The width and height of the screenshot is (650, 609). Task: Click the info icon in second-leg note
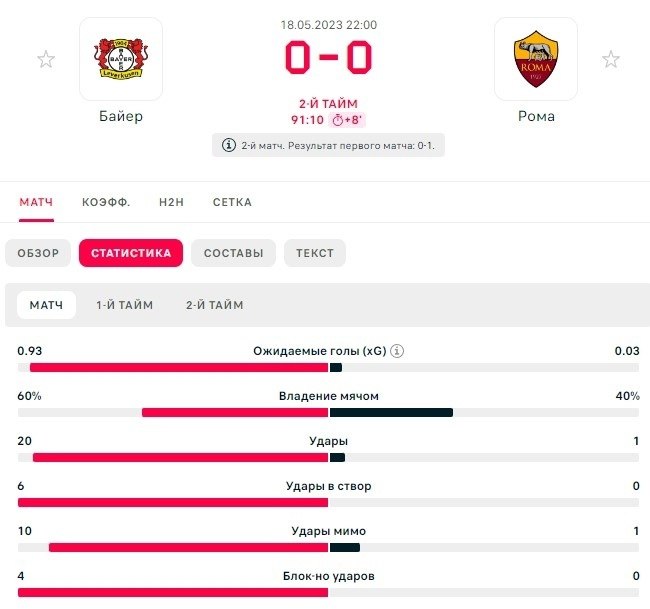(228, 145)
